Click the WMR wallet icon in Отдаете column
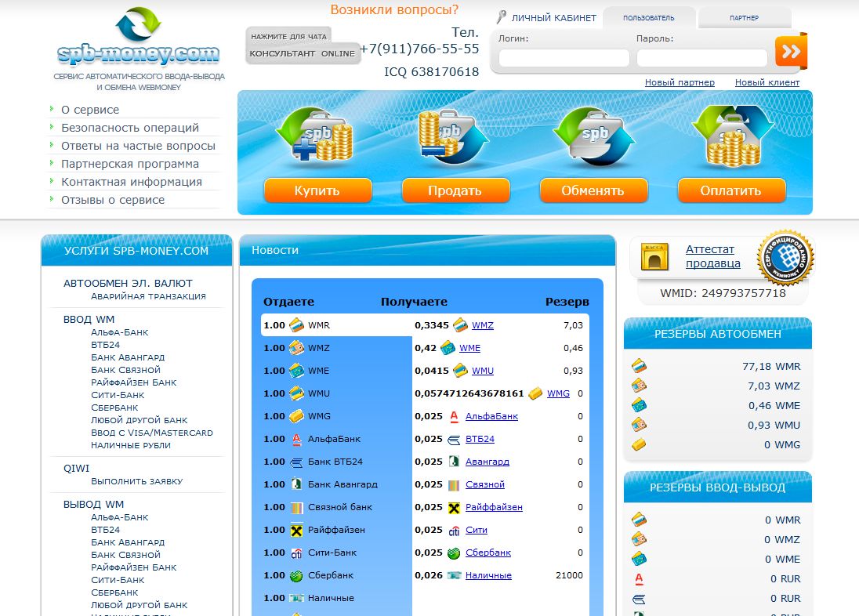 tap(296, 325)
